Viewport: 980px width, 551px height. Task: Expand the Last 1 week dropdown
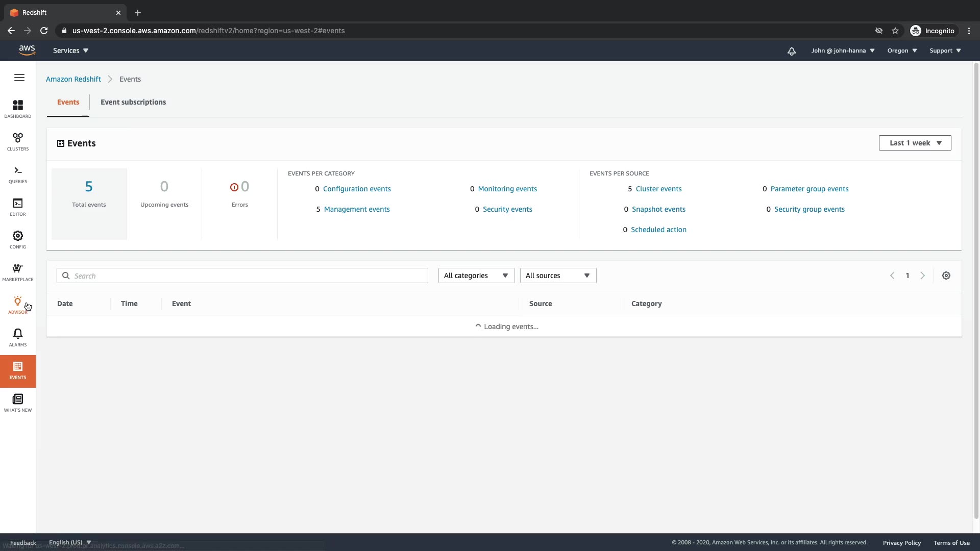[915, 143]
